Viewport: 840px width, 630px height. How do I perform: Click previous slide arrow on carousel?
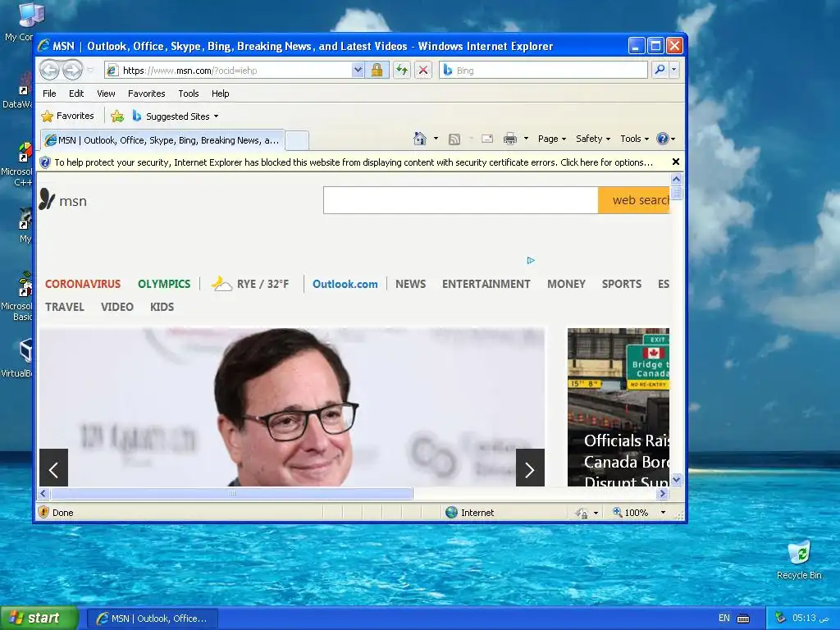pos(53,468)
